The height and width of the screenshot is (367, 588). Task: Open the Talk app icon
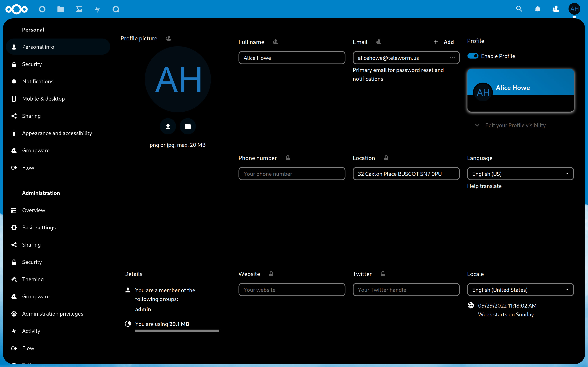tap(116, 9)
